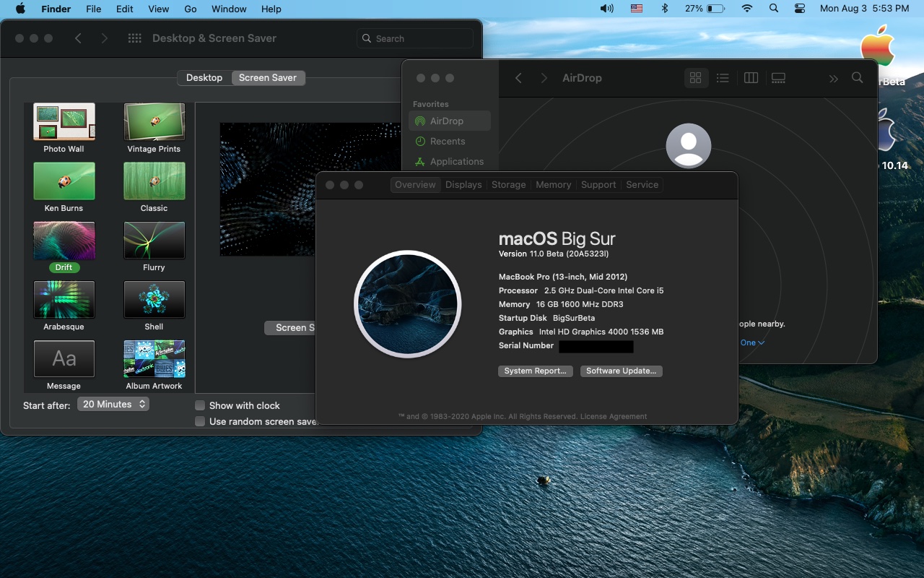
Task: Show all preferences grid icon
Action: tap(134, 38)
